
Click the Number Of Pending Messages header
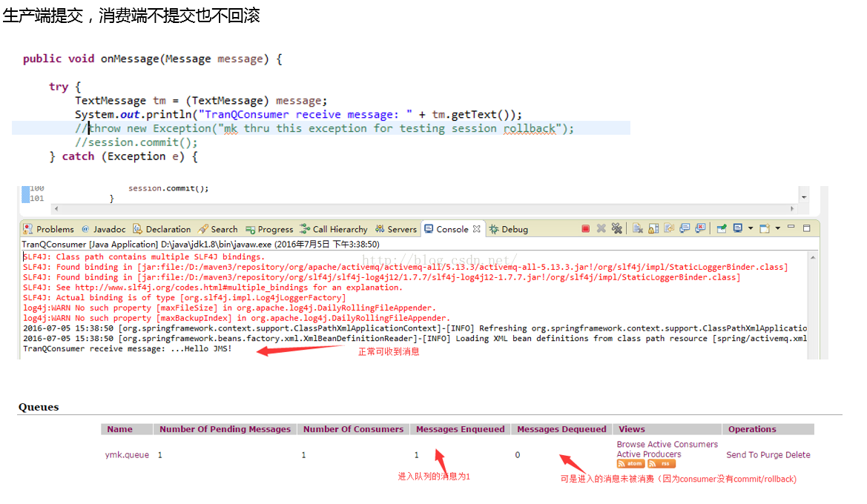[225, 429]
